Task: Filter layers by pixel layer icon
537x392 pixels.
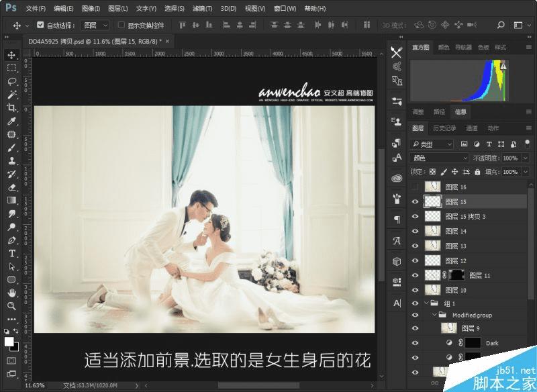Action: point(464,144)
